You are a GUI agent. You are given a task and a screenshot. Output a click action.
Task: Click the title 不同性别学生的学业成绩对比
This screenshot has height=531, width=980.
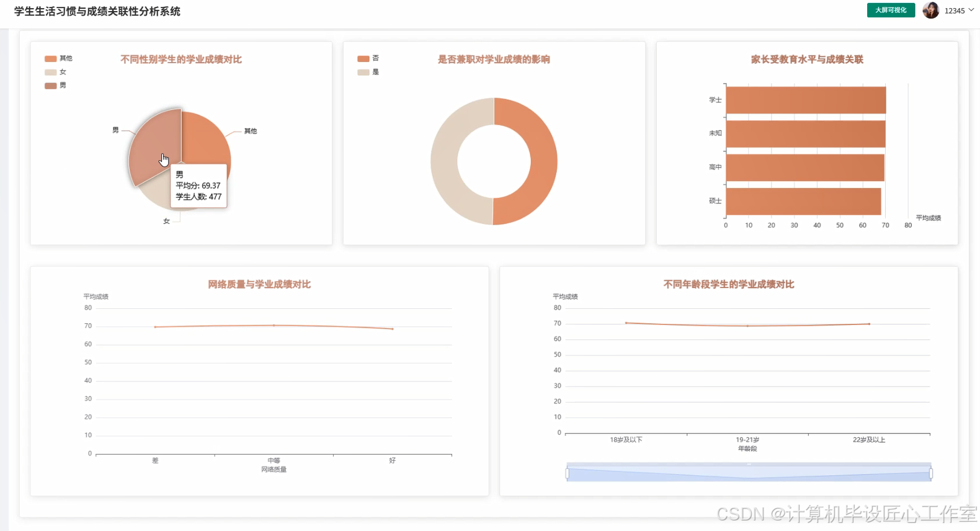pos(181,60)
